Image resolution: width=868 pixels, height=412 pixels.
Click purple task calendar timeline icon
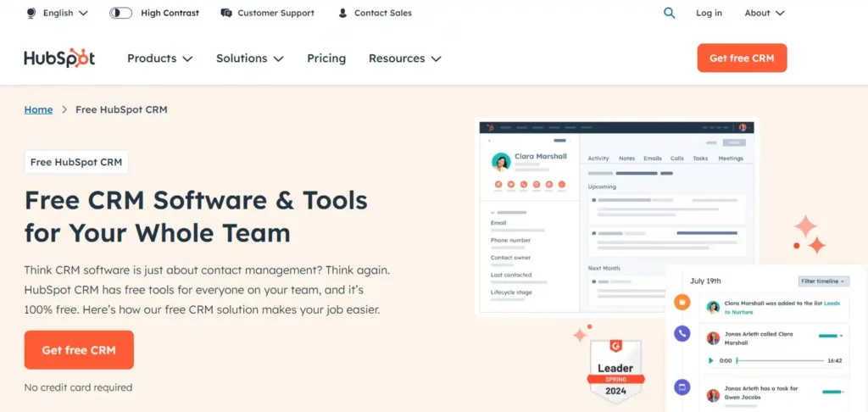coord(682,387)
